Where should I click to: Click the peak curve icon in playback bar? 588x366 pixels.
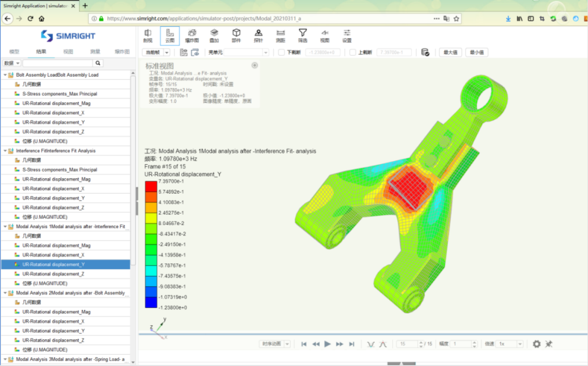(x=383, y=344)
